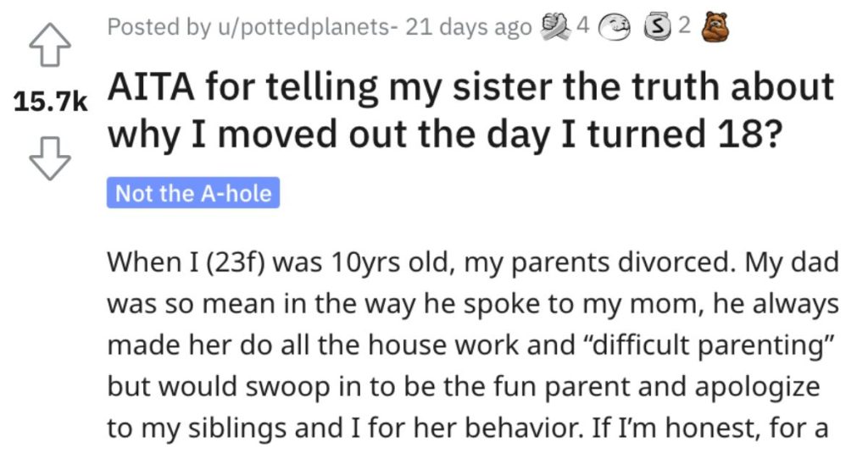Click the 15.7k vote score
This screenshot has height=453, width=868.
(50, 102)
